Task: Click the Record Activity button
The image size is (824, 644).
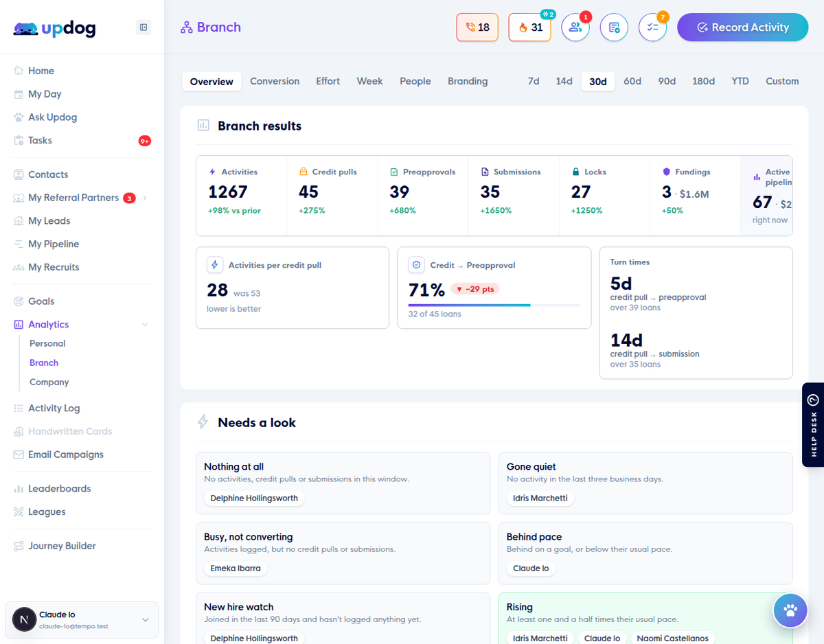Action: [743, 27]
